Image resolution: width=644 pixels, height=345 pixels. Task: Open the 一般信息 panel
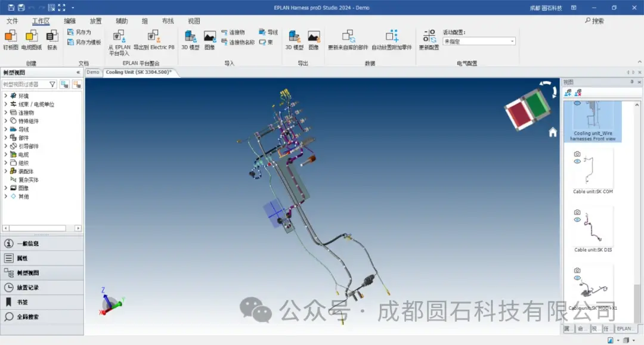[x=42, y=243]
